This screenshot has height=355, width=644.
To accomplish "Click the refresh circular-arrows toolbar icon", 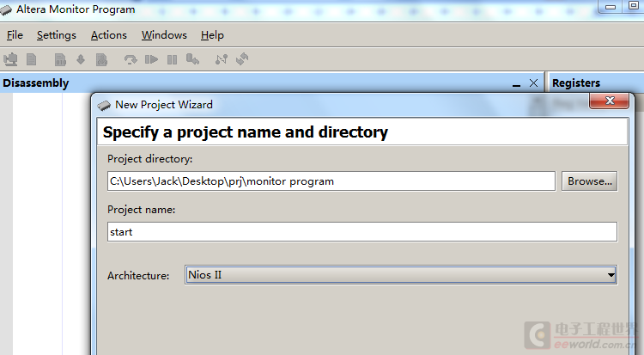I will click(x=243, y=59).
